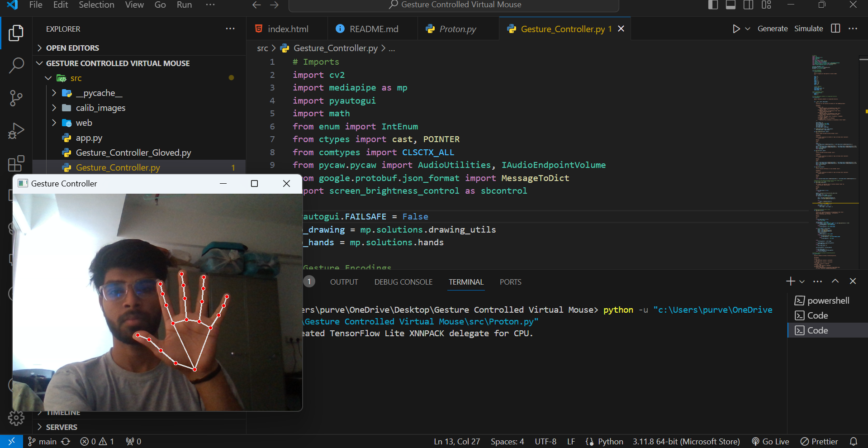Open the notifications bell in status bar

[853, 441]
